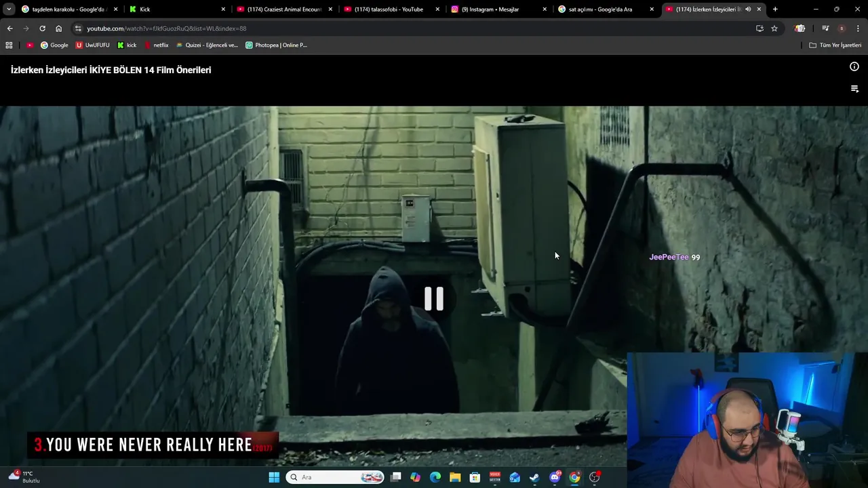The width and height of the screenshot is (868, 488).
Task: Close the Instagram Mesajlar tab
Action: (545, 9)
